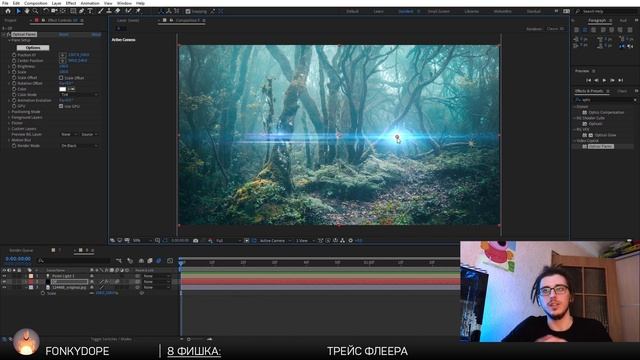
Task: Jump to last frame in Preview panel
Action: [620, 80]
